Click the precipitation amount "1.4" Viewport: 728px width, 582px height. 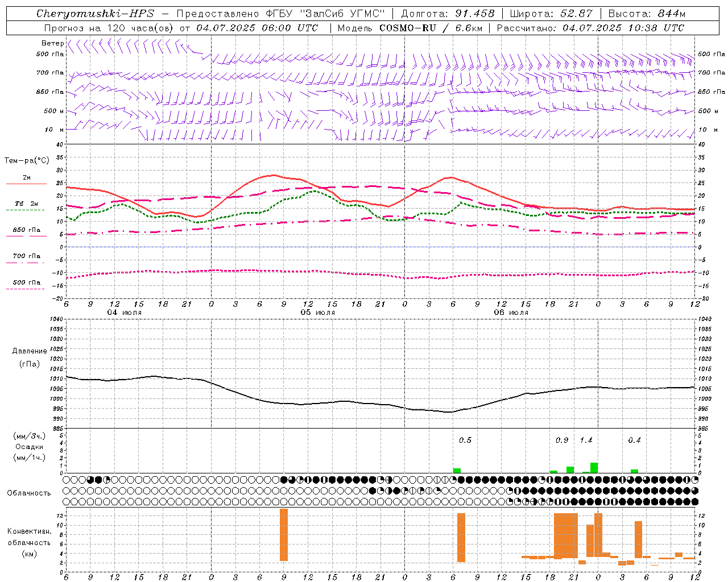[586, 440]
